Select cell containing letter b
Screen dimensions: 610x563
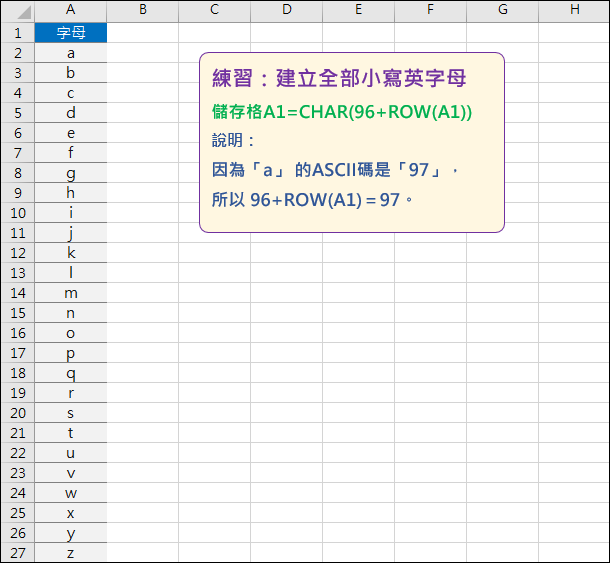[70, 73]
